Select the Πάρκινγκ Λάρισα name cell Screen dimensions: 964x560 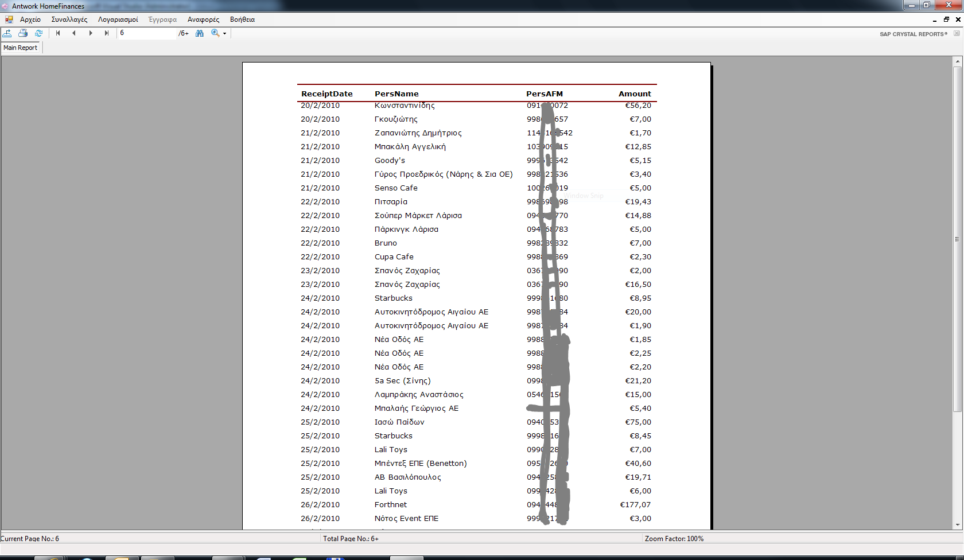(x=406, y=230)
